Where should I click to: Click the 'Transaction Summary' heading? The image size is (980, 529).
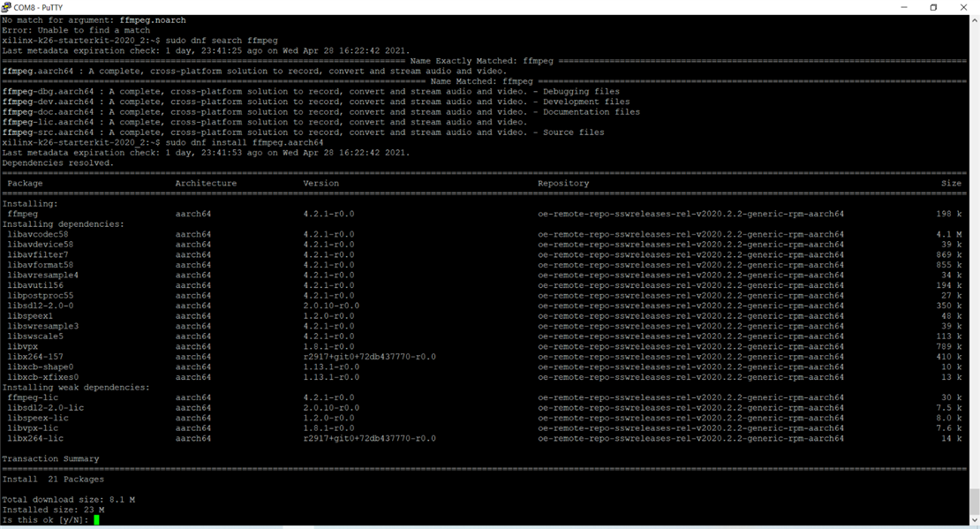tap(50, 459)
